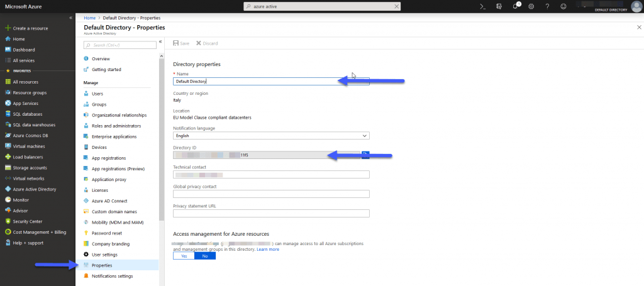Click the Technical contact field
This screenshot has height=286, width=644.
tap(271, 174)
